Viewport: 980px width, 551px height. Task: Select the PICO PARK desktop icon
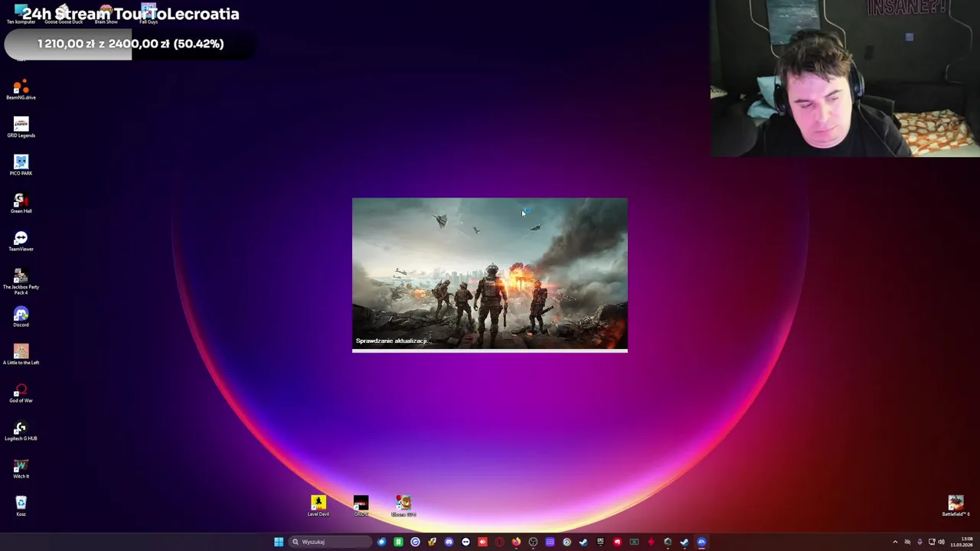pos(21,165)
